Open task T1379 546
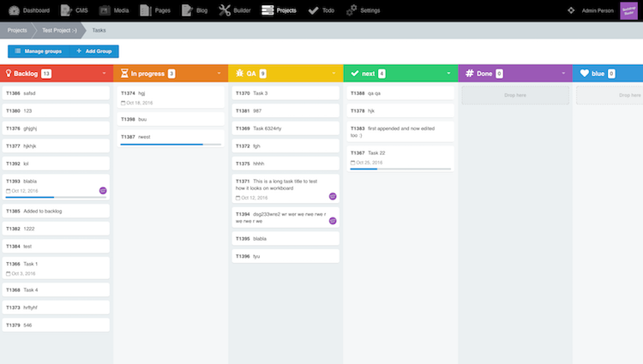This screenshot has width=643, height=364. click(56, 325)
